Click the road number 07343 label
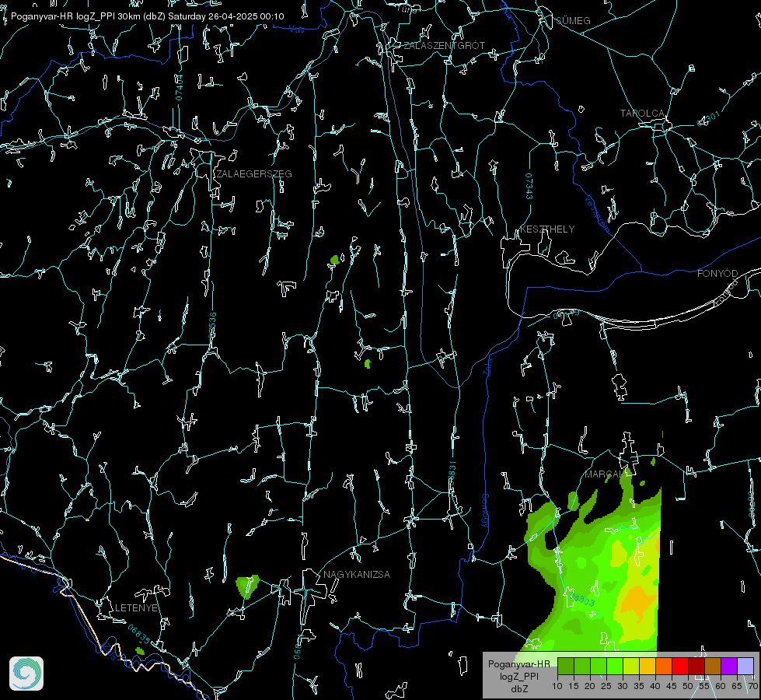 (x=529, y=186)
